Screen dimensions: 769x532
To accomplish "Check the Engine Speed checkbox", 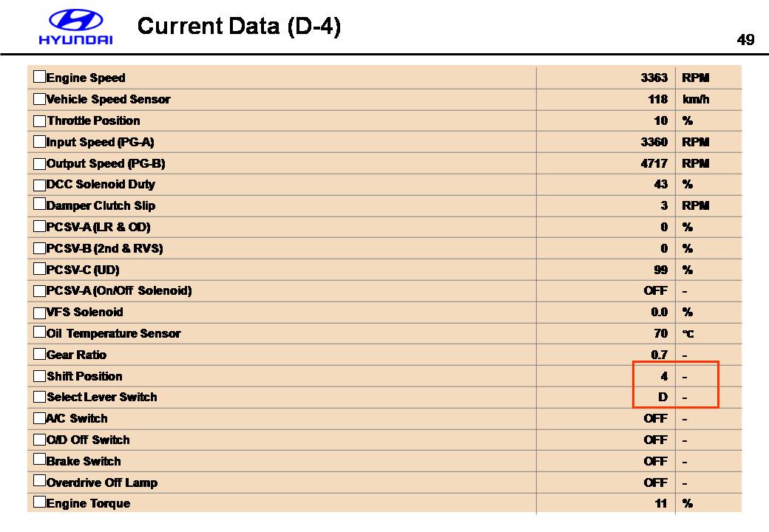I will [39, 77].
